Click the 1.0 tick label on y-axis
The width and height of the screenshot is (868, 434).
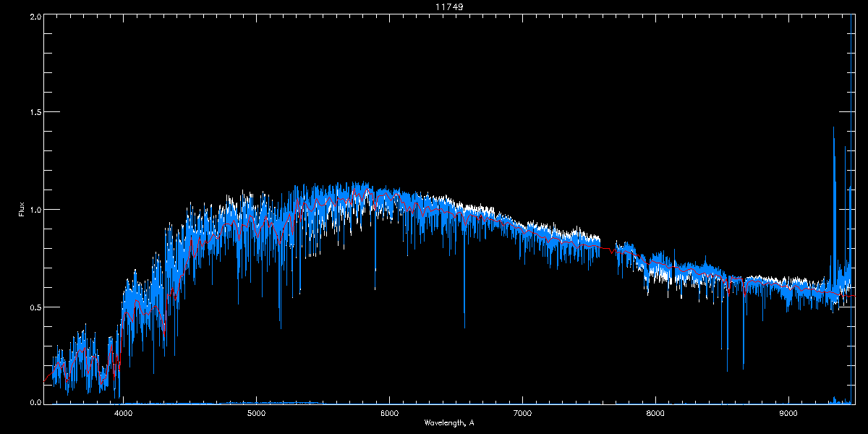(34, 210)
